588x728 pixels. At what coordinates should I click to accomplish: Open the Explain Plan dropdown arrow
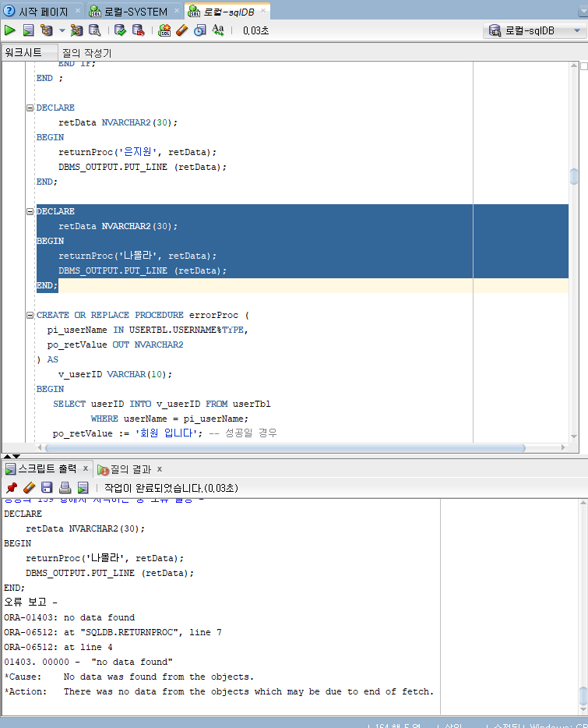(62, 30)
